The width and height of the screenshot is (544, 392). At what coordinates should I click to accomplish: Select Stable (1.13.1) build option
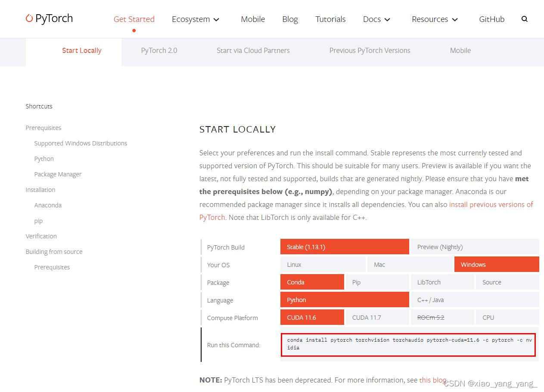point(345,247)
